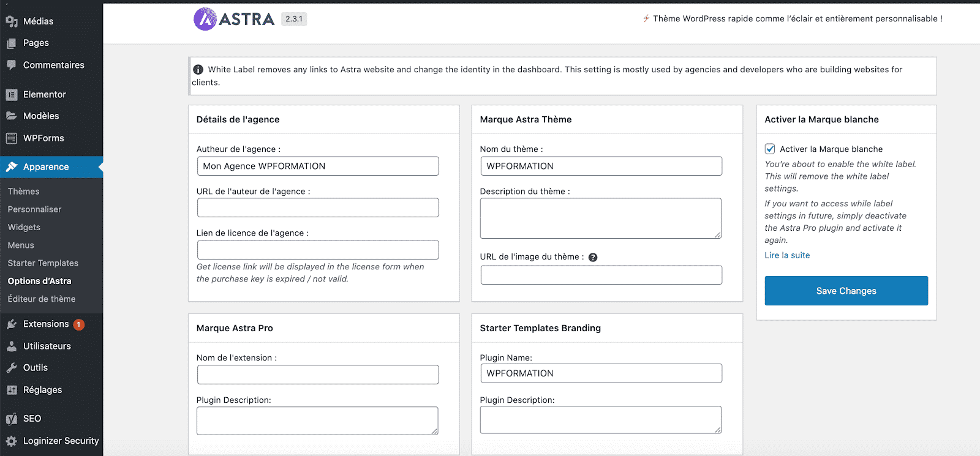The image size is (980, 456).
Task: Click the Autheur de l'agence field
Action: pos(318,166)
